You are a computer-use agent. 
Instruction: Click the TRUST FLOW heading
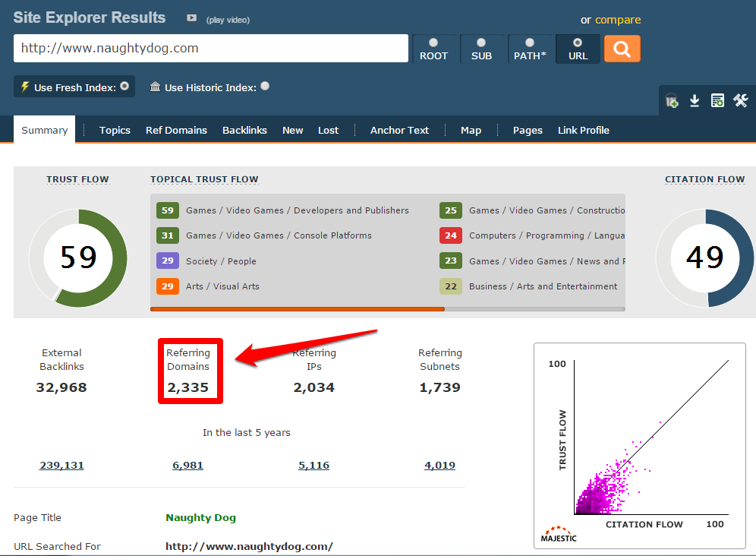[77, 179]
